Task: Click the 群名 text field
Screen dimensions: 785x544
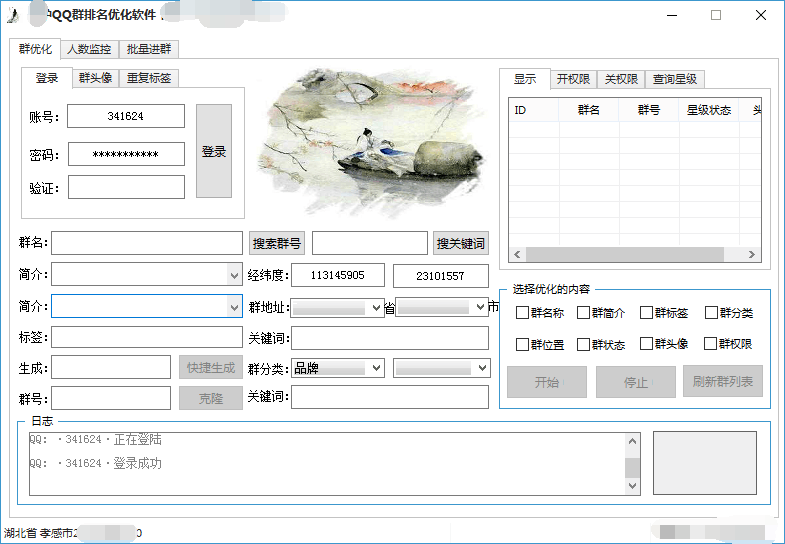Action: (x=147, y=243)
